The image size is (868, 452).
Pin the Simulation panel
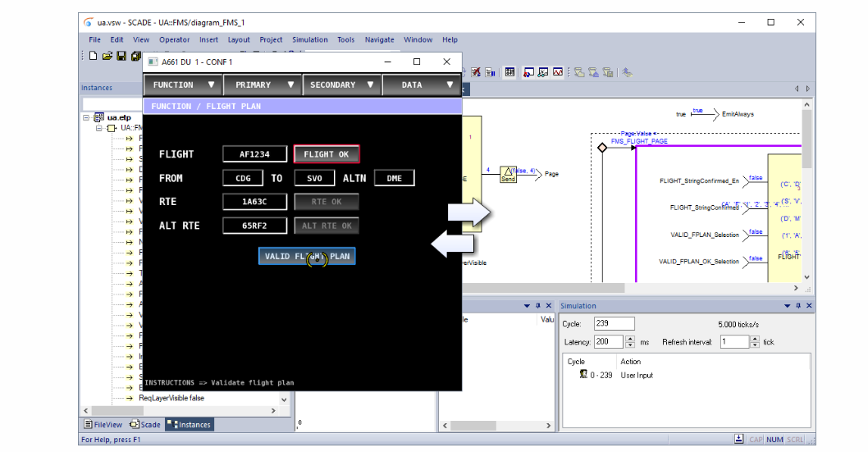[798, 305]
